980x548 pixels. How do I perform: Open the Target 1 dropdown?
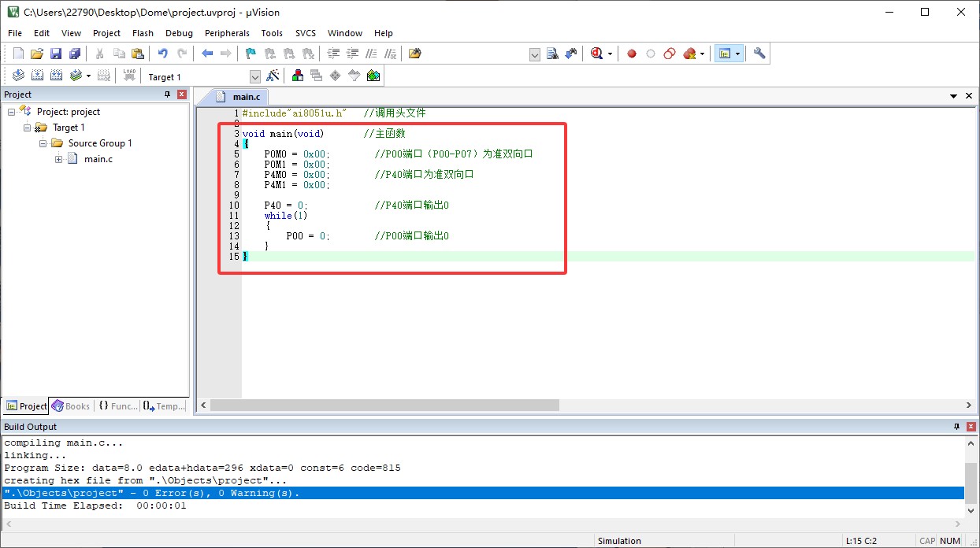pyautogui.click(x=254, y=76)
